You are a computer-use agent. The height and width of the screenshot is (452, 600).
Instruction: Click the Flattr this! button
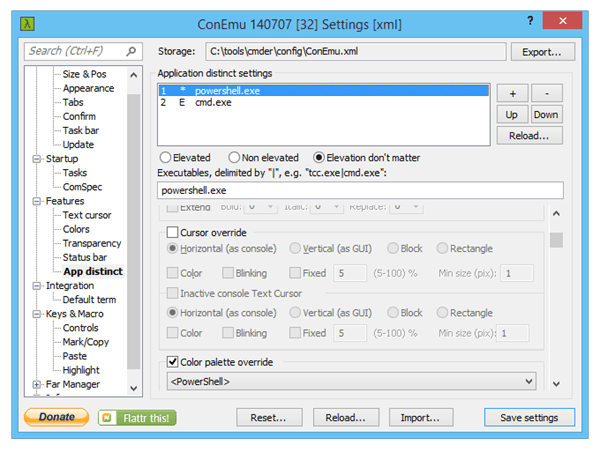(136, 417)
